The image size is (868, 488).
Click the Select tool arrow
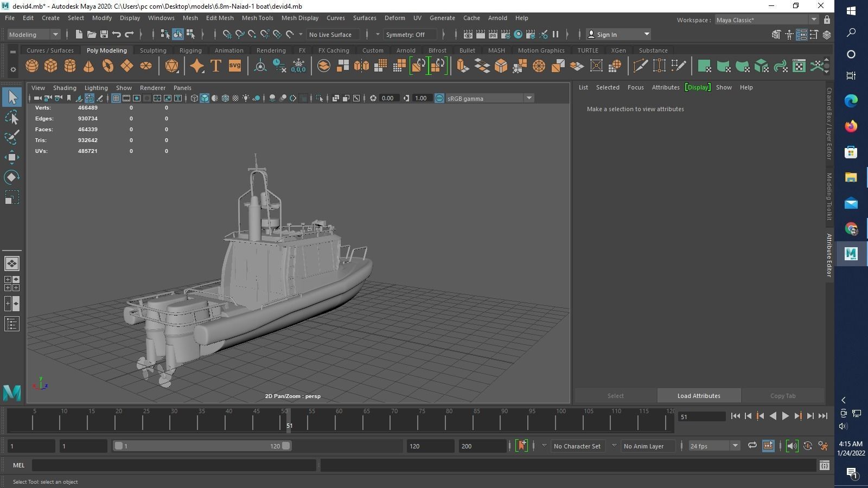[12, 97]
